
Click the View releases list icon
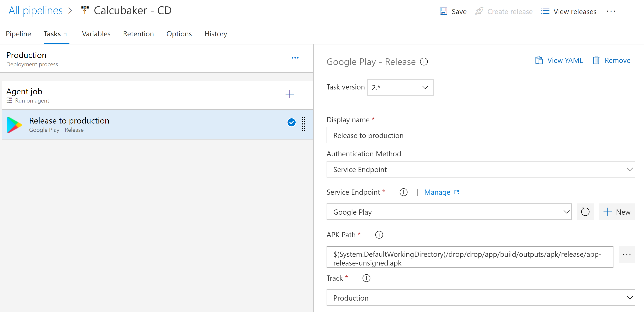pos(545,11)
